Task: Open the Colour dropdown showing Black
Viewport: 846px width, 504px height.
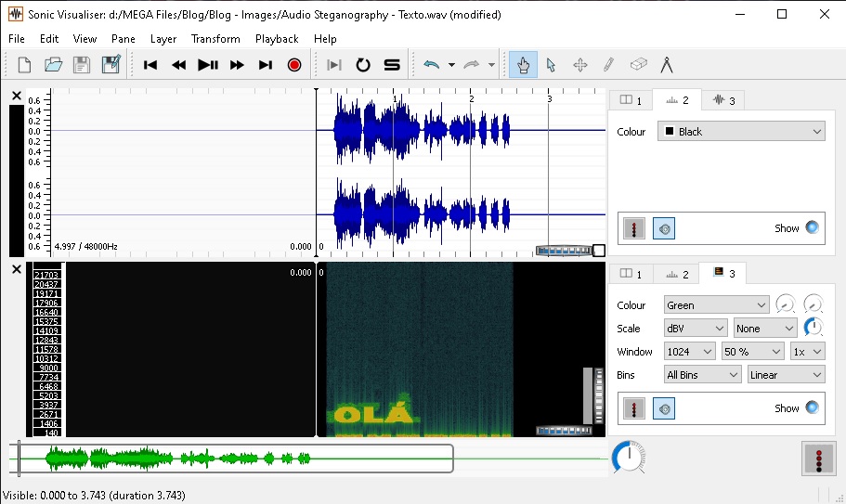Action: [x=741, y=132]
